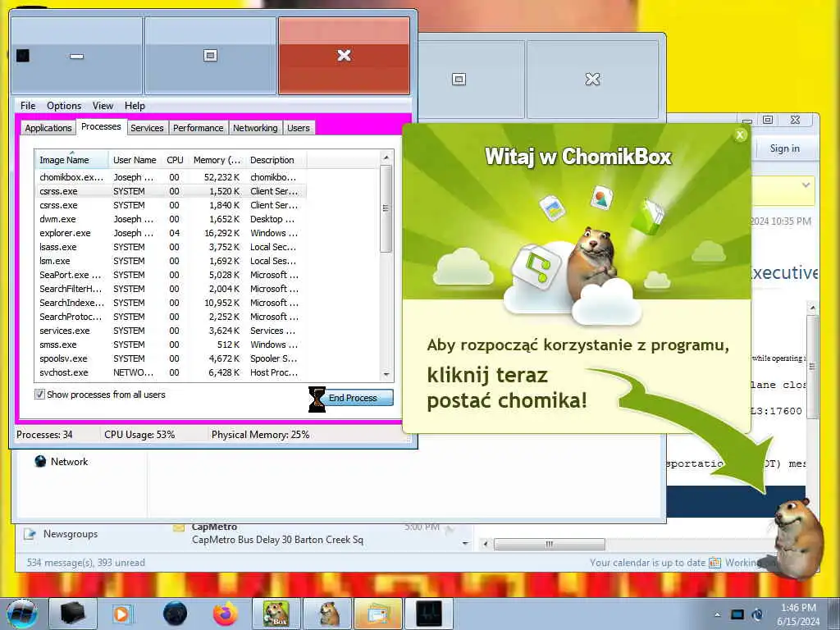This screenshot has width=840, height=630.
Task: Select the spoolsv.exe process row
Action: coord(171,358)
